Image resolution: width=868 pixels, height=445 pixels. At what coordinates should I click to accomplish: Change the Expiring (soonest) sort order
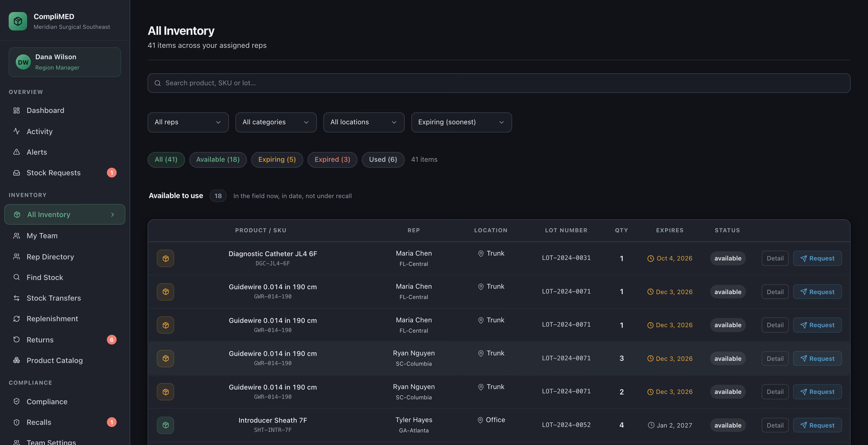pyautogui.click(x=461, y=122)
